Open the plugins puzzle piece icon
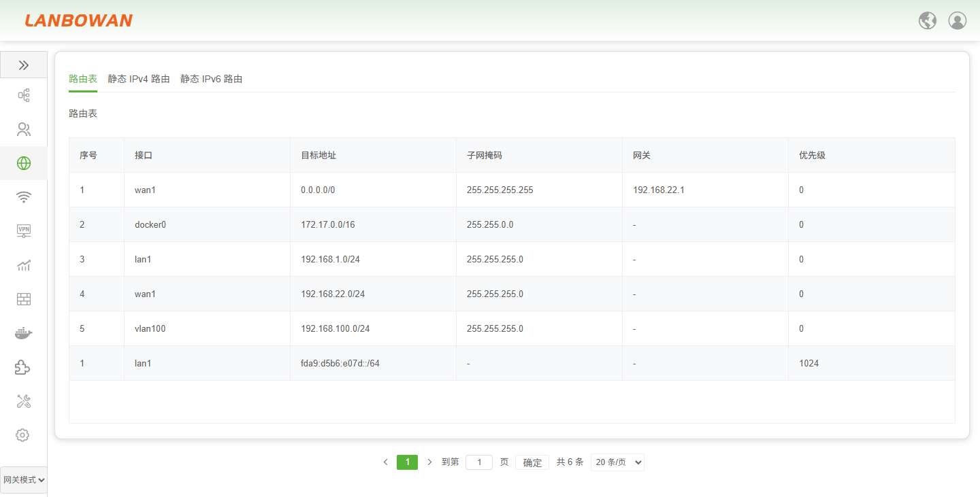This screenshot has height=497, width=980. (x=22, y=367)
